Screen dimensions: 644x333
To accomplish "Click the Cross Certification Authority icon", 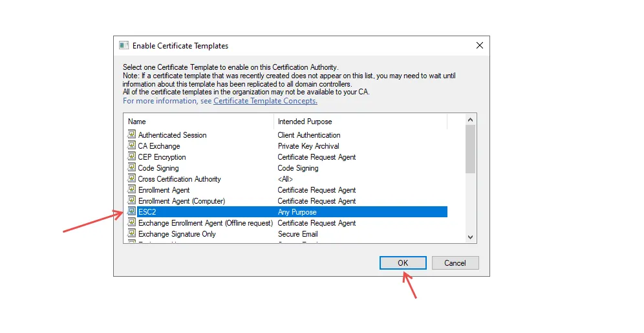I will pos(132,178).
